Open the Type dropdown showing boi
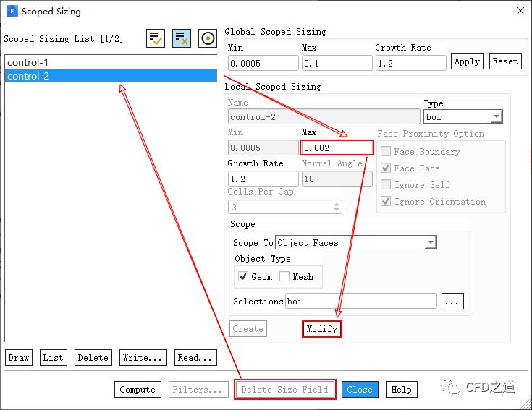Screen dimensions: 532x410 (x=463, y=117)
